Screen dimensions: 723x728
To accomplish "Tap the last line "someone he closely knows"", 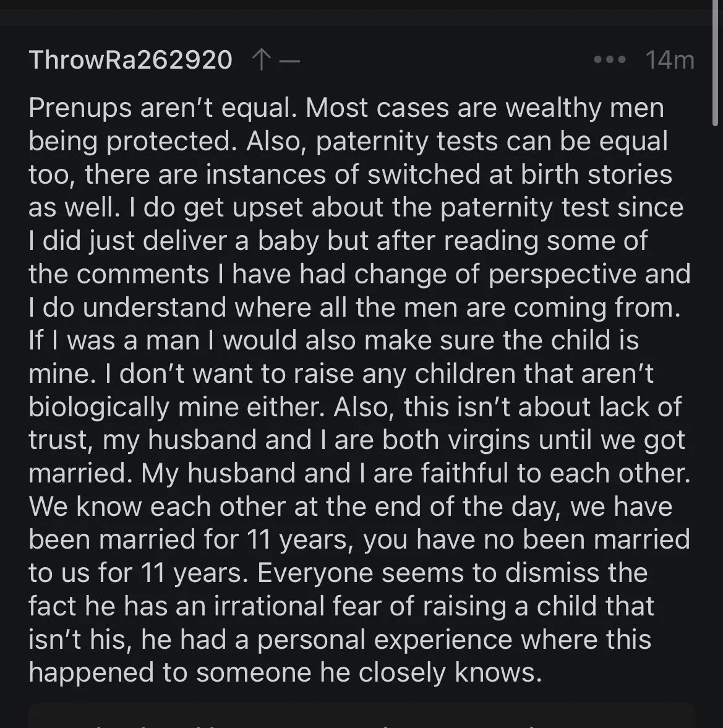I will [369, 673].
